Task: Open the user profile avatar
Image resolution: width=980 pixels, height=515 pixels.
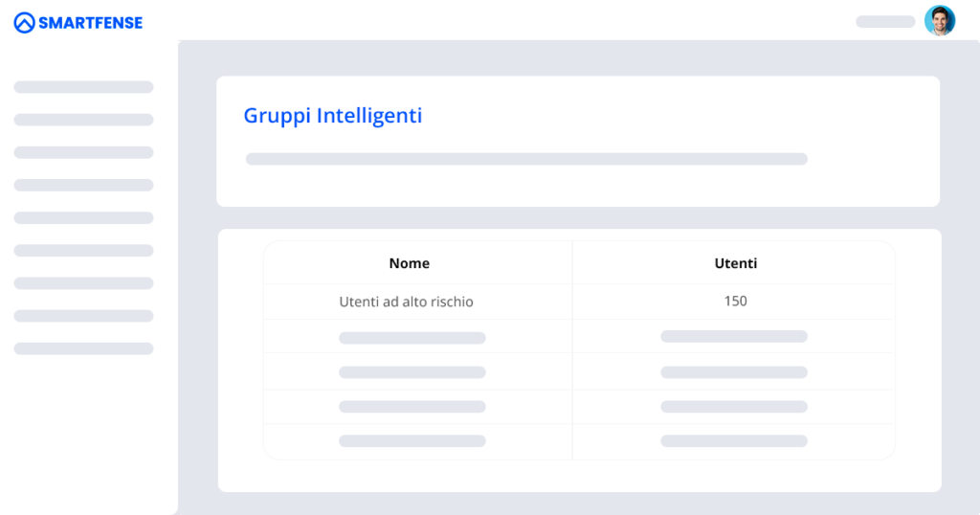Action: [x=940, y=21]
